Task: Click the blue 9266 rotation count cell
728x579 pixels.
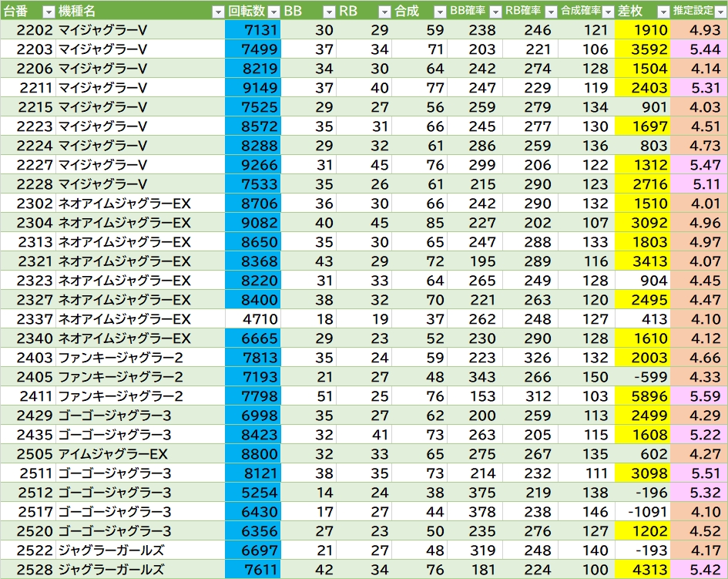Action: pos(253,165)
